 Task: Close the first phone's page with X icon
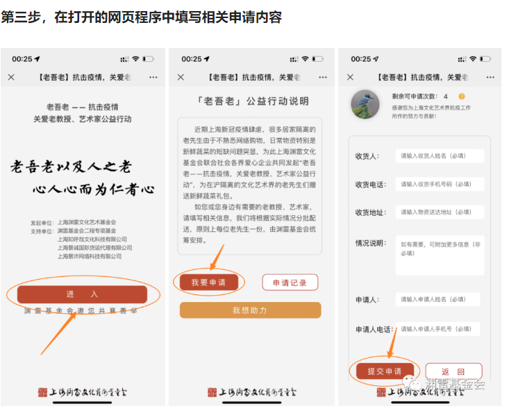pos(11,77)
